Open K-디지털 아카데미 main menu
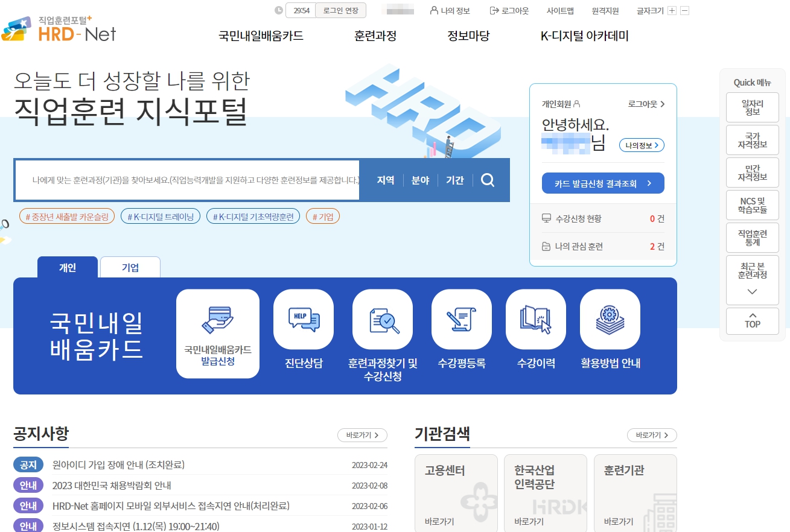Screen dimensions: 790x532 click(x=585, y=36)
